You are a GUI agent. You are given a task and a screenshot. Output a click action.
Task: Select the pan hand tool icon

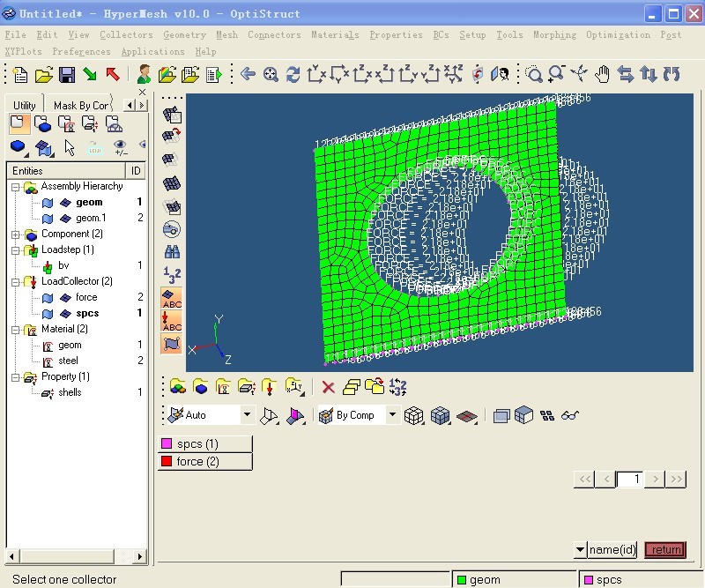click(602, 74)
